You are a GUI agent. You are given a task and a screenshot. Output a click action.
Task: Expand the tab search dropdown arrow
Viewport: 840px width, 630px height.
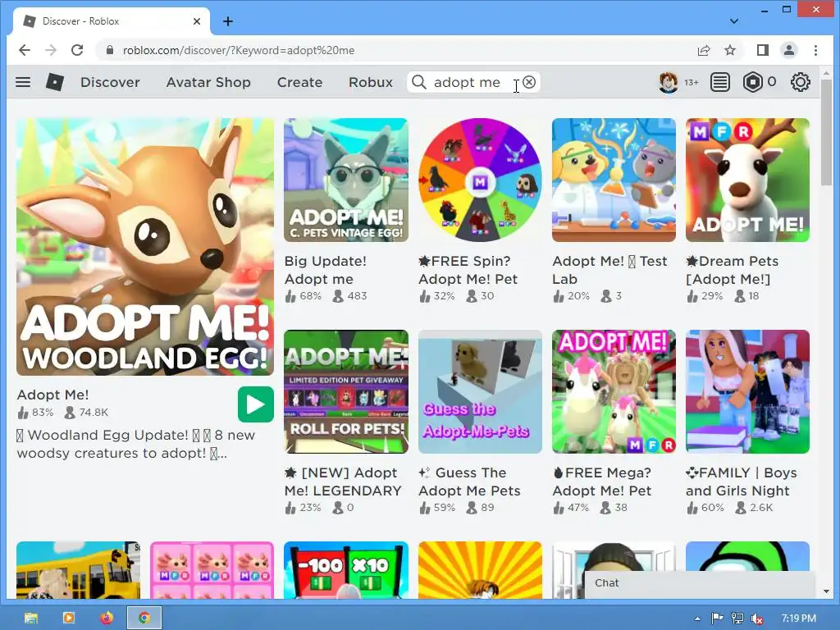click(734, 21)
